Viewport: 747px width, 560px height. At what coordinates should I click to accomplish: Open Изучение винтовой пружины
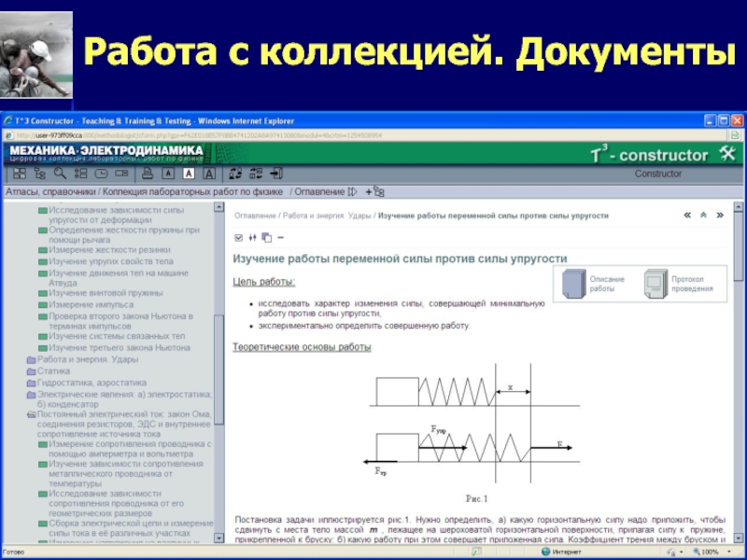coord(106,293)
